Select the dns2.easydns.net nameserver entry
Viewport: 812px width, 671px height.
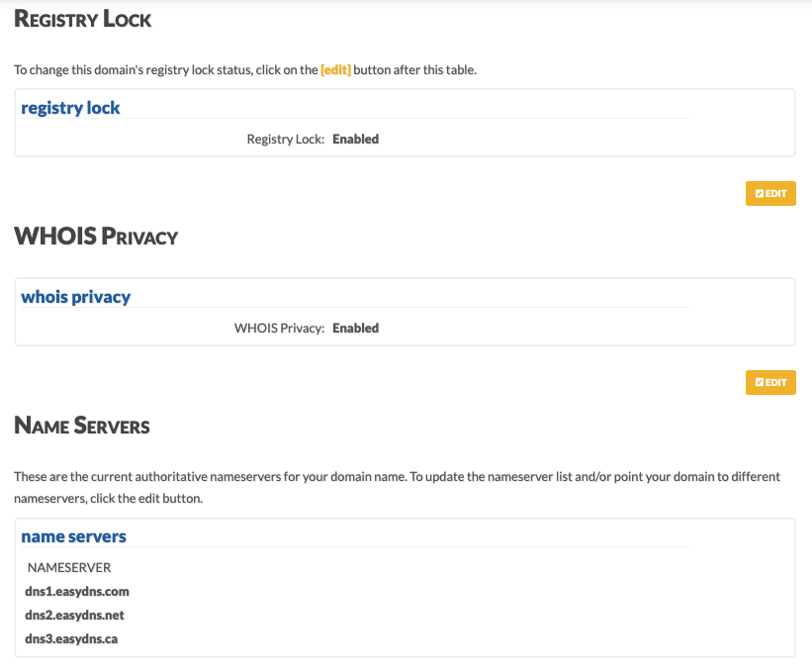(74, 615)
